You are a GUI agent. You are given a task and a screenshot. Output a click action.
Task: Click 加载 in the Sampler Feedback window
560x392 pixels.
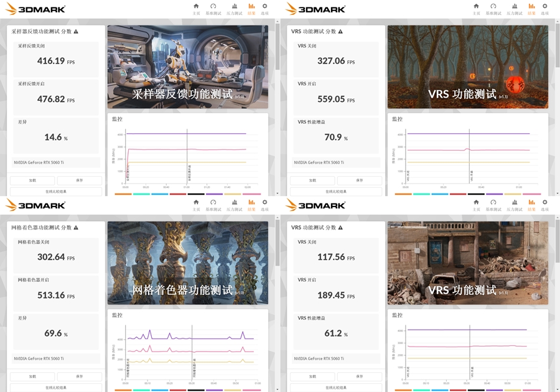click(32, 180)
